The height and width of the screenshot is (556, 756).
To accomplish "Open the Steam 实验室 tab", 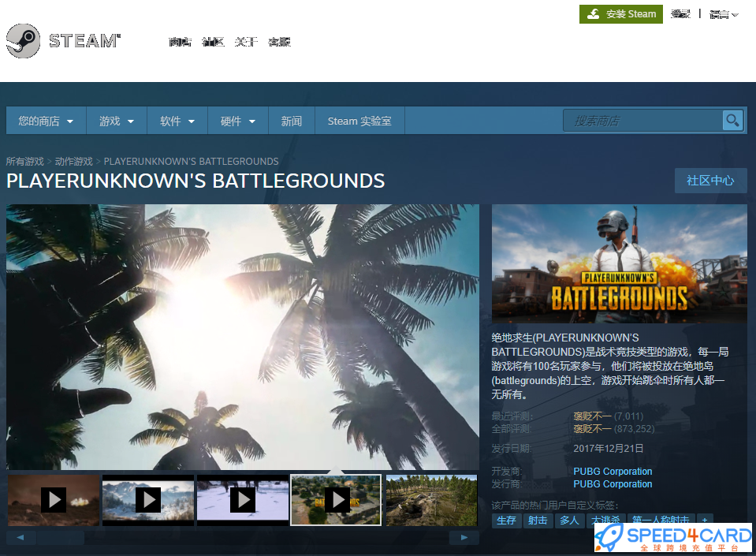I will [x=359, y=121].
